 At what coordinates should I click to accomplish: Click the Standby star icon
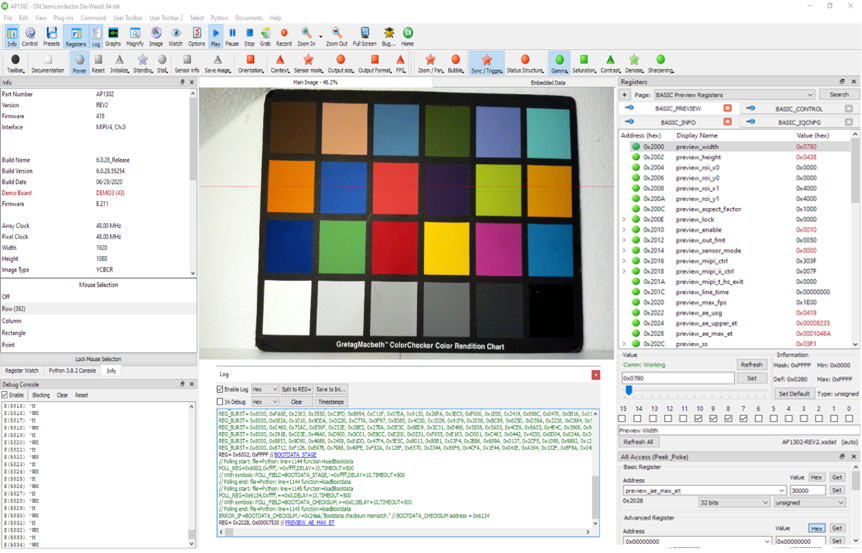tap(142, 63)
